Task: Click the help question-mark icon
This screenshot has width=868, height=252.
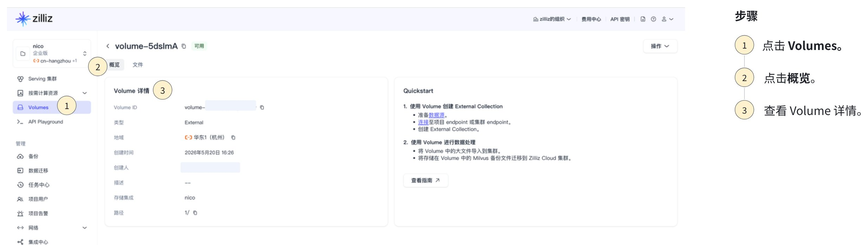Action: (x=653, y=19)
